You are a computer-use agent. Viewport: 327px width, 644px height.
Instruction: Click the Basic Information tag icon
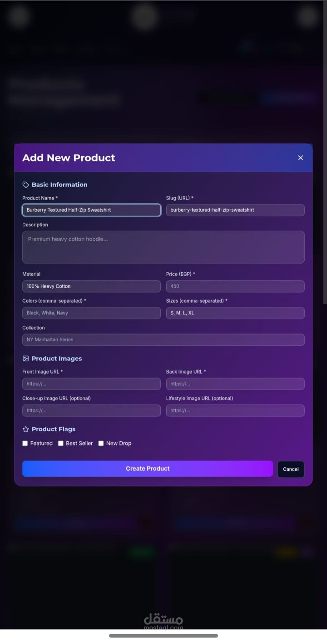(25, 185)
